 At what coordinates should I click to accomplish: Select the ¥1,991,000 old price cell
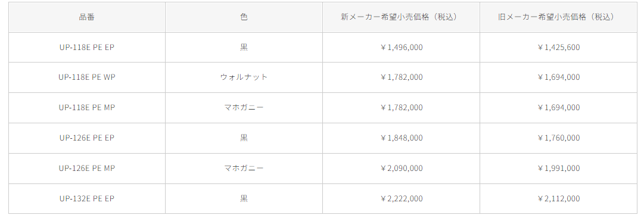558,169
